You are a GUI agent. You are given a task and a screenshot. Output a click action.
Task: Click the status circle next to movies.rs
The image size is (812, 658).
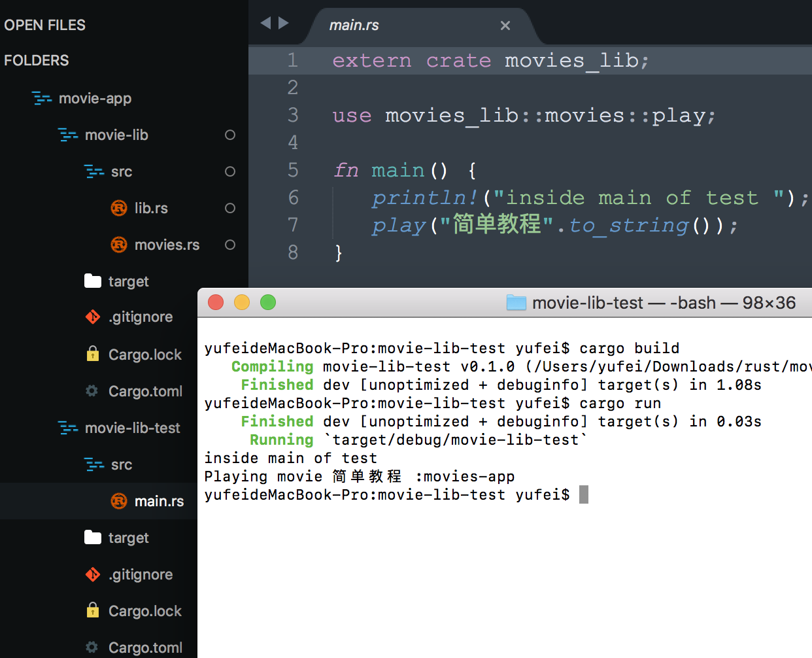(230, 245)
